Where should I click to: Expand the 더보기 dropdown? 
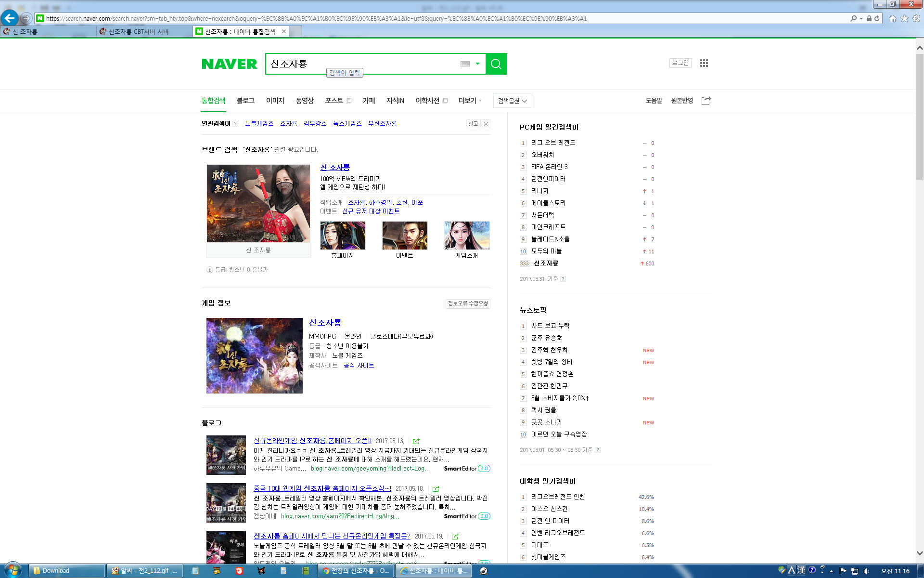point(470,100)
